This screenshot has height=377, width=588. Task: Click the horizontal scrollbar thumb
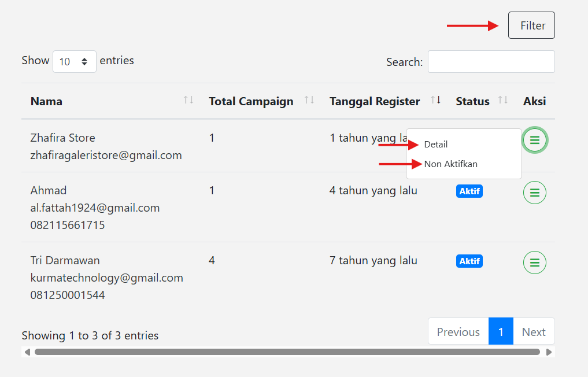point(287,352)
